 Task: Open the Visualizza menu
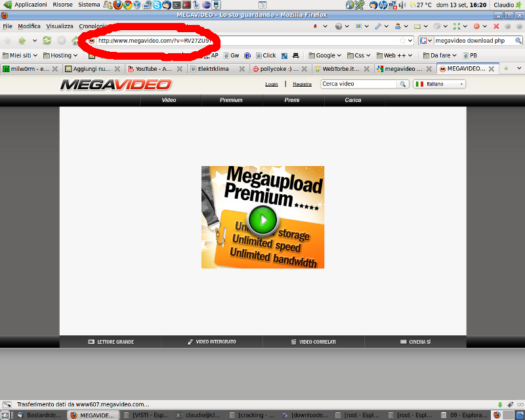[x=60, y=26]
